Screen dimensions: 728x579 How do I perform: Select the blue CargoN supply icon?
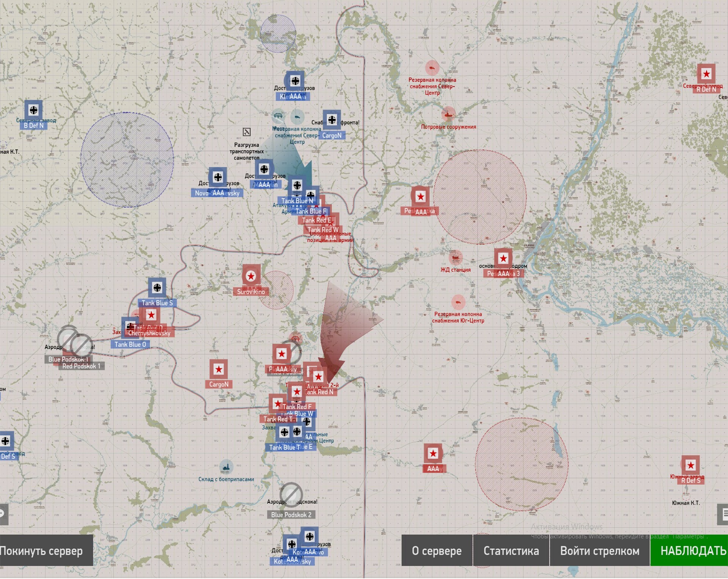[332, 120]
